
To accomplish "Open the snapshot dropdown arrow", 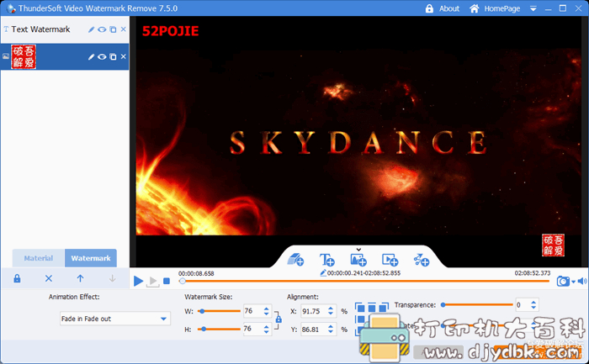I will pos(573,282).
